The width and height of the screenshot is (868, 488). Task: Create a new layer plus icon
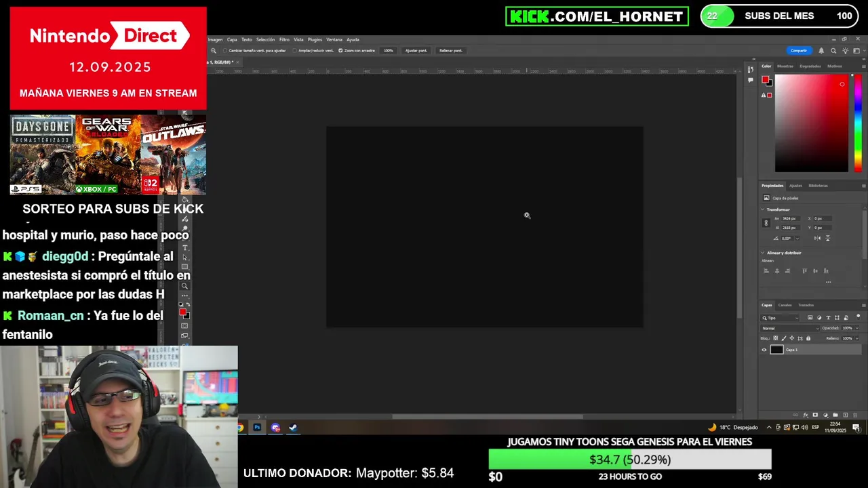(846, 415)
